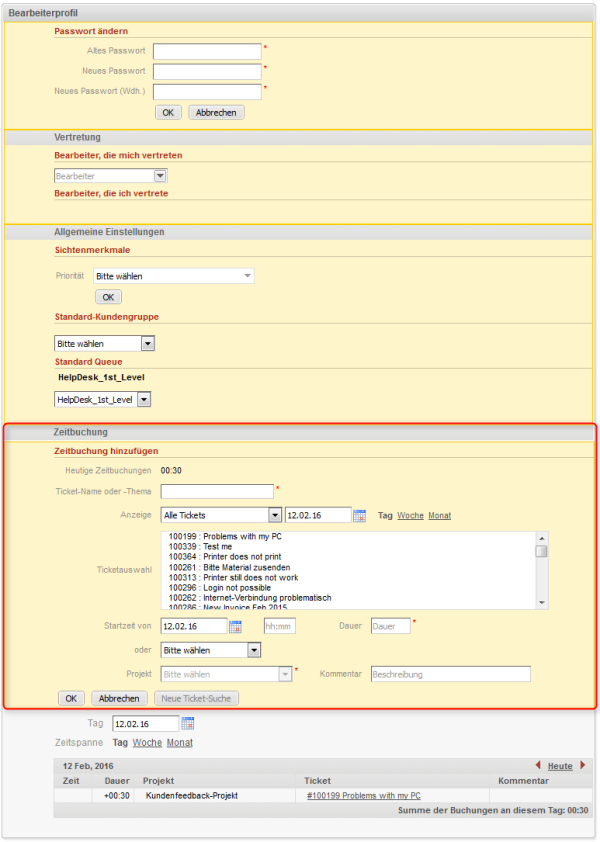Open calendar picker beside the Anzeige date field
This screenshot has height=842, width=600.
point(361,515)
